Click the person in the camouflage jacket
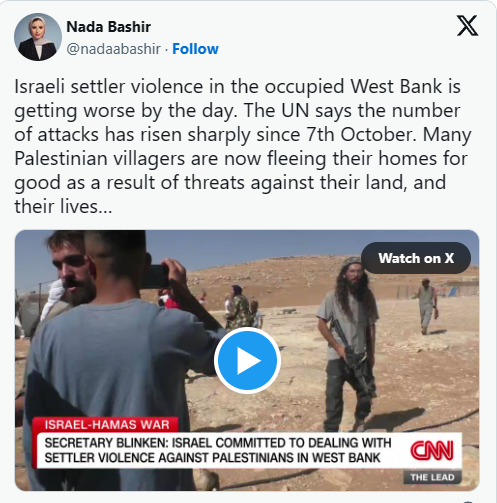This screenshot has height=503, width=497. coord(237,307)
